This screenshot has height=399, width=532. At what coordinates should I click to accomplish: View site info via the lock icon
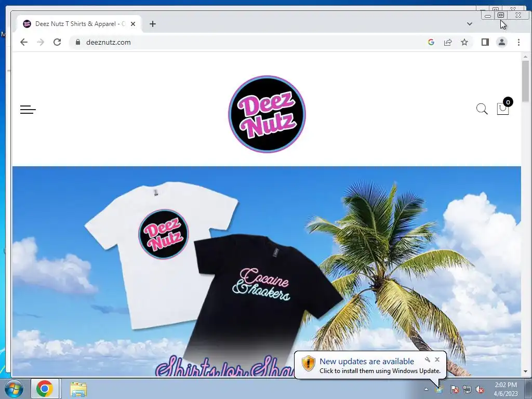pos(78,42)
